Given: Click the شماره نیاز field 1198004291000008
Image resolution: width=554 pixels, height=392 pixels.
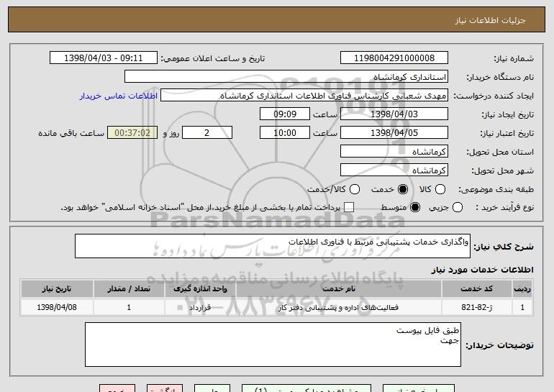Looking at the screenshot, I should pyautogui.click(x=394, y=58).
